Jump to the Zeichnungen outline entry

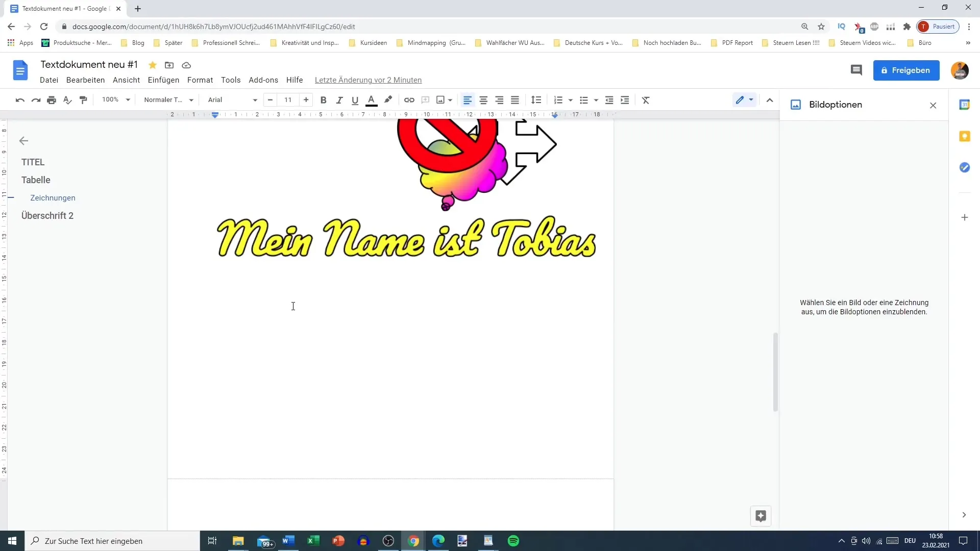53,198
